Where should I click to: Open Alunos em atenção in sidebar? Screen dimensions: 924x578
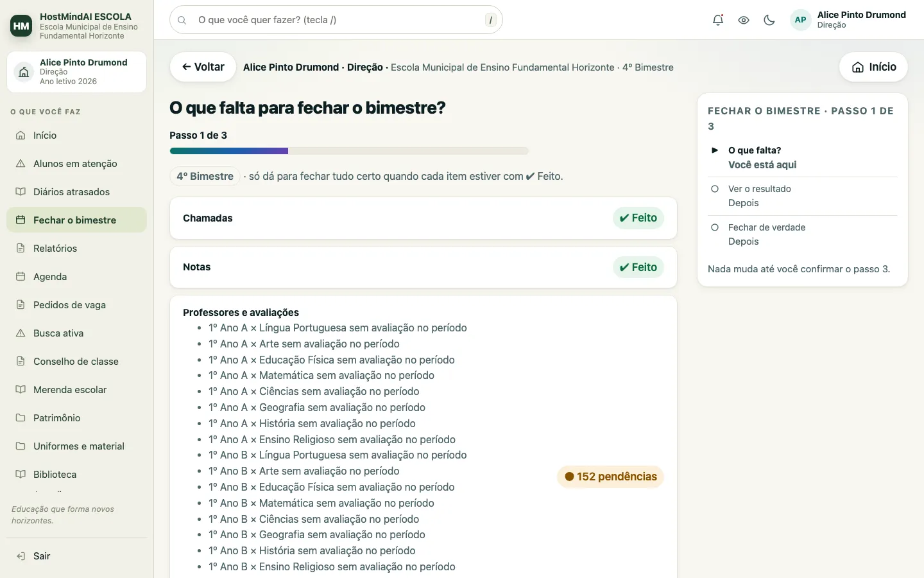click(x=76, y=164)
